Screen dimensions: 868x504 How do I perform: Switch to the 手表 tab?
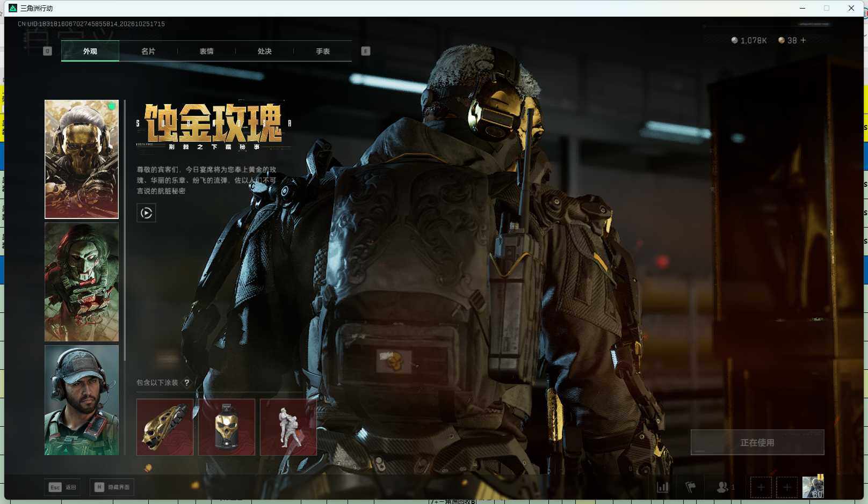[x=323, y=51]
